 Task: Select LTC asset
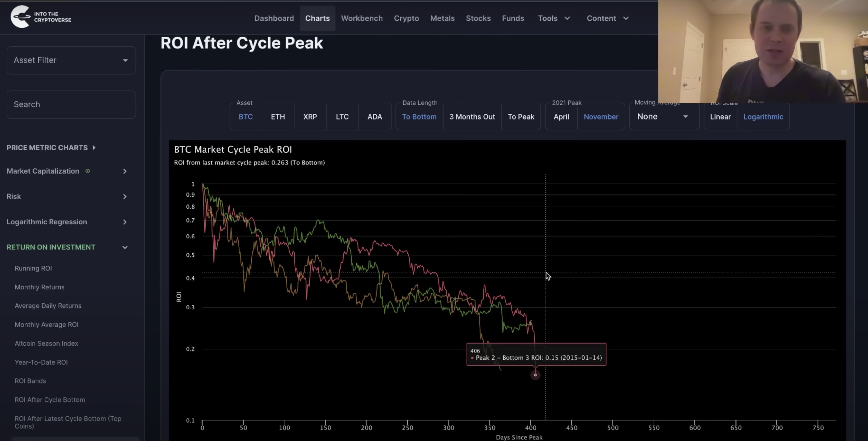[x=342, y=117]
